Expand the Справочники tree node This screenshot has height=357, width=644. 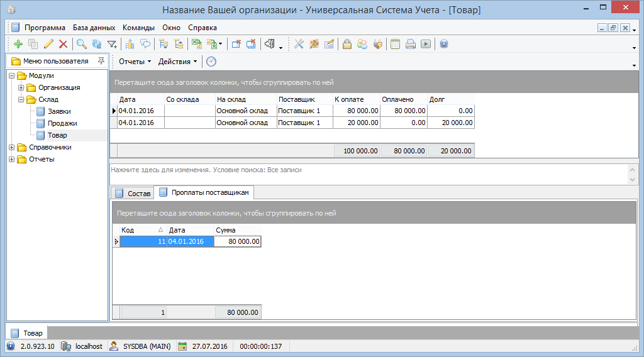(x=12, y=147)
